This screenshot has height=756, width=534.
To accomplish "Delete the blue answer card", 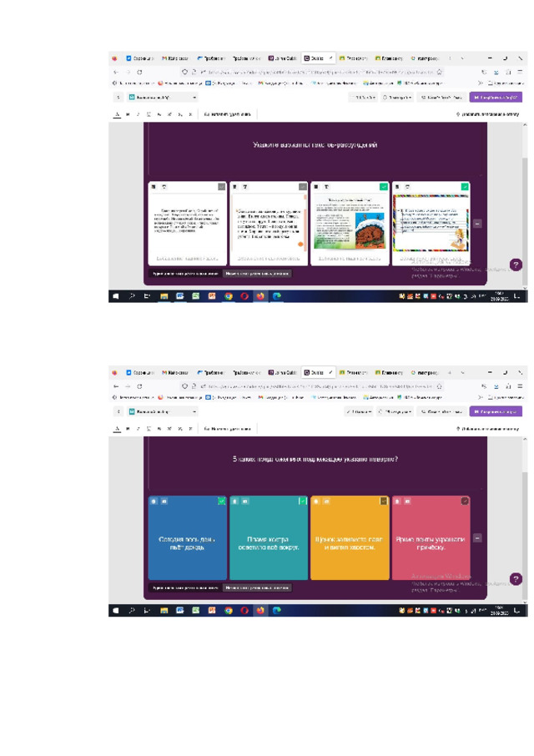I will [154, 501].
